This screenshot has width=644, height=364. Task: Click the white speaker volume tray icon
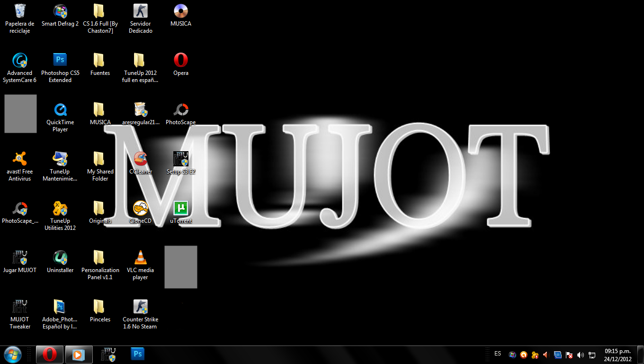pos(581,355)
